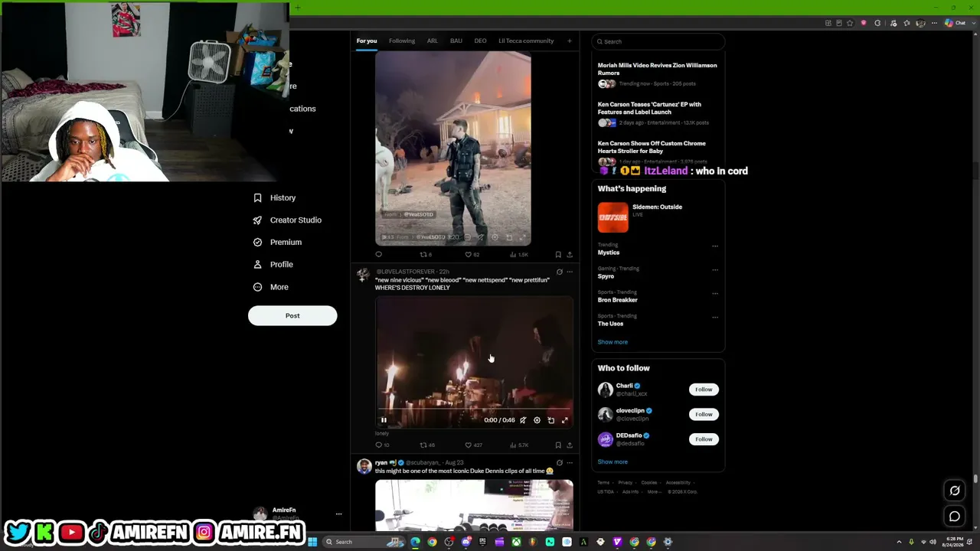Open the browser's three-dot settings menu
Image resolution: width=980 pixels, height=551 pixels.
pos(934,23)
